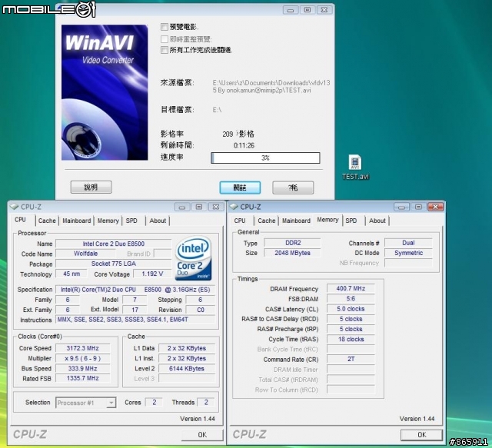492x448 pixels.
Task: Click the conversion progress bar showing 3%
Action: (x=265, y=158)
